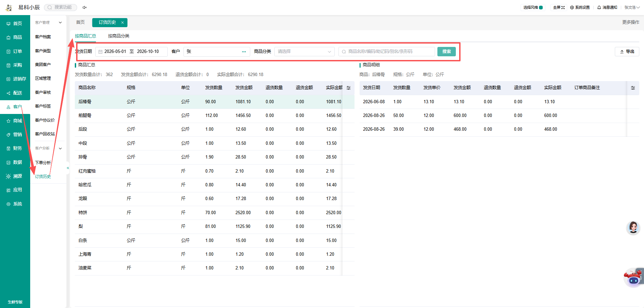This screenshot has width=644, height=308.
Task: Open the 数据 sidebar module
Action: (15, 162)
